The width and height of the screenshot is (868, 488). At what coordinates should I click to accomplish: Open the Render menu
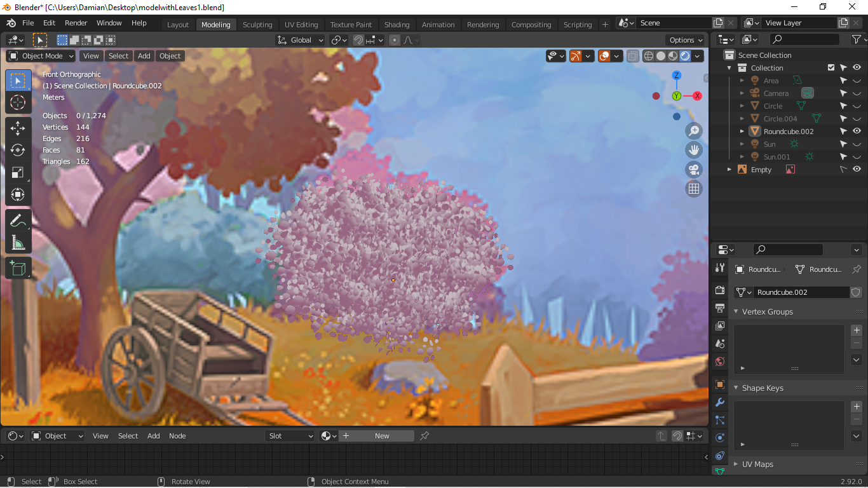[76, 23]
